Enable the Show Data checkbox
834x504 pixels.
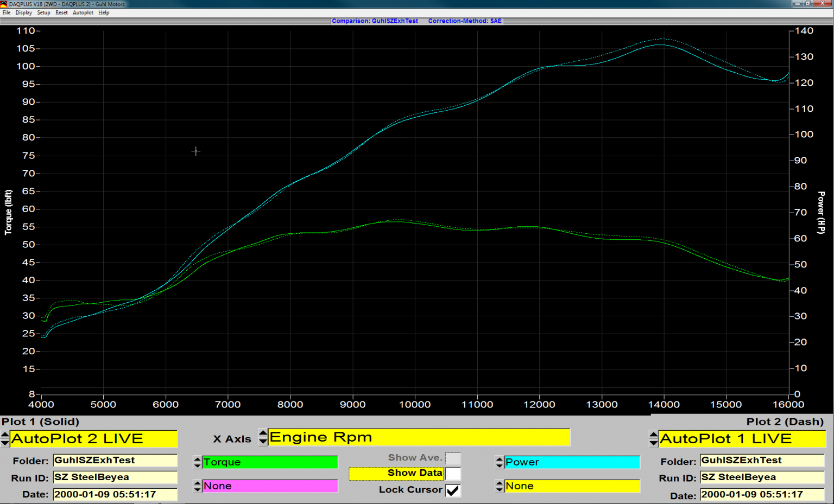click(453, 474)
